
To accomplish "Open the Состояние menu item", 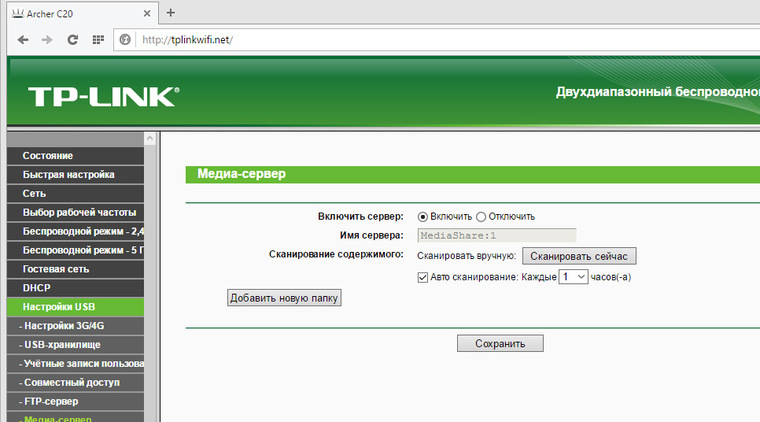I will [76, 156].
